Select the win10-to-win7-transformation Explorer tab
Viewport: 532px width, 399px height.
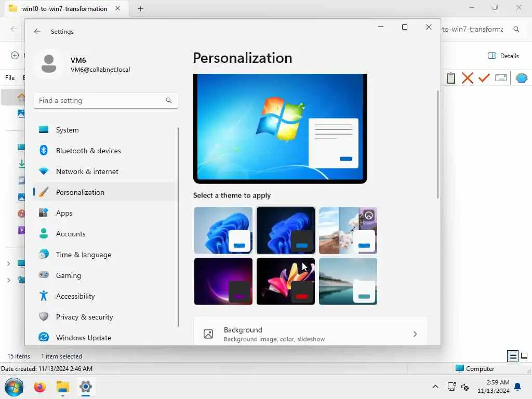coord(65,9)
